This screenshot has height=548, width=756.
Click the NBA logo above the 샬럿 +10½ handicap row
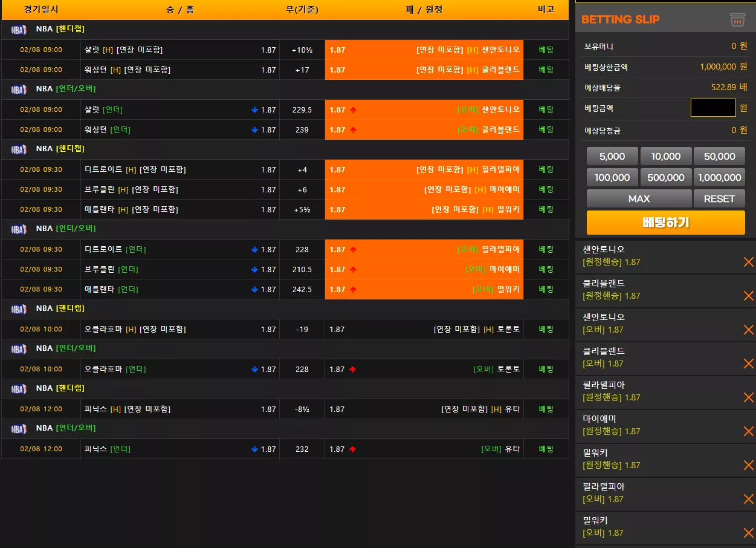point(19,30)
